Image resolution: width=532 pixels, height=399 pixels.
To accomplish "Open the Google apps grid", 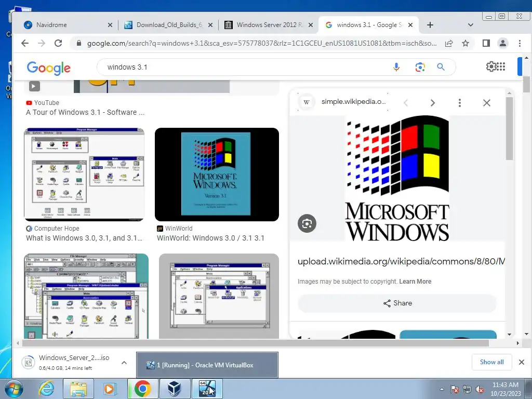I will [501, 66].
